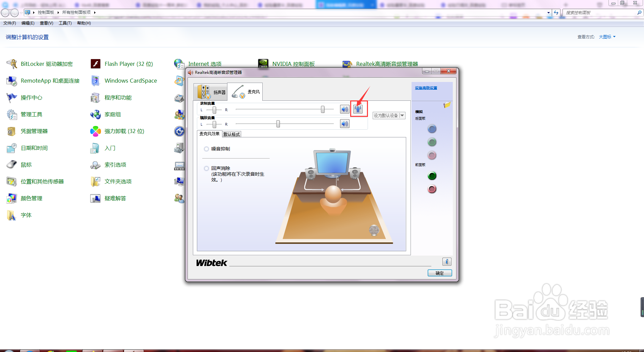Open 凭据管理器 item

[27, 131]
